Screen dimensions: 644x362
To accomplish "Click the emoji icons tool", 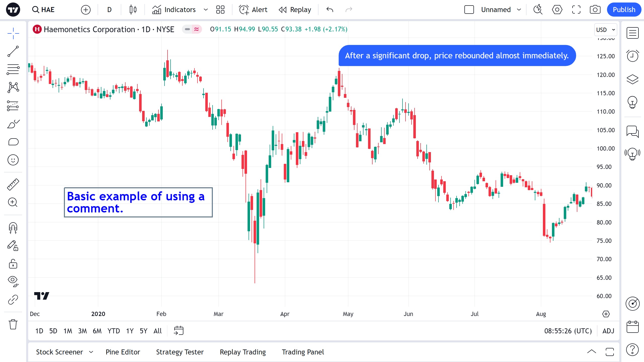I will click(x=13, y=160).
